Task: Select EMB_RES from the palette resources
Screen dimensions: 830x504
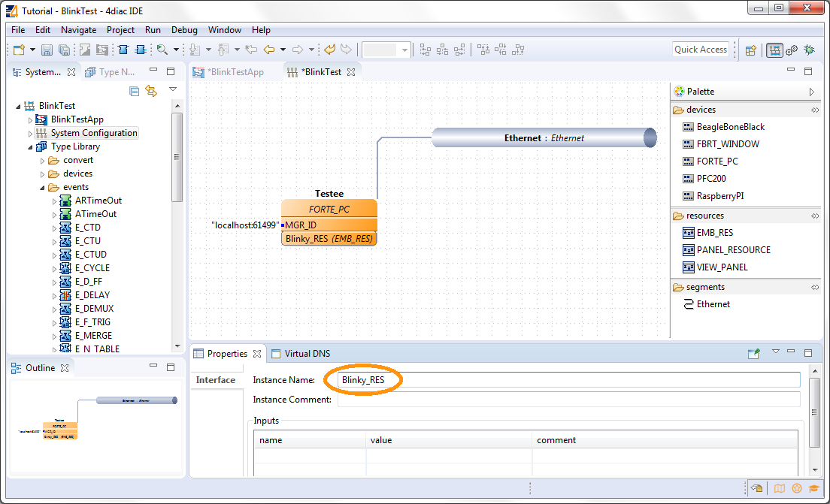Action: [x=714, y=233]
